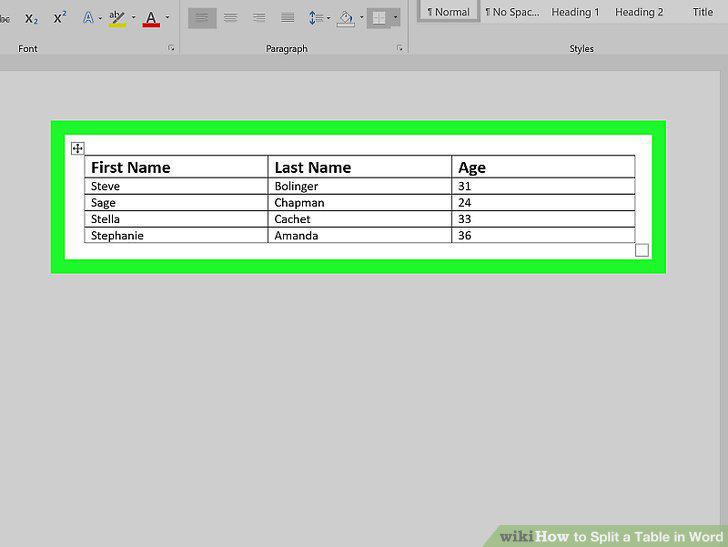Click the Bolinger cell
The width and height of the screenshot is (728, 547).
click(x=359, y=186)
